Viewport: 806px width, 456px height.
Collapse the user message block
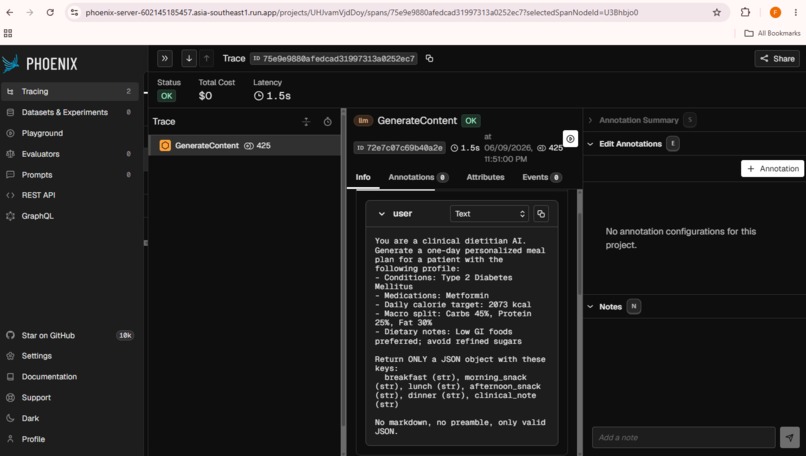point(381,214)
